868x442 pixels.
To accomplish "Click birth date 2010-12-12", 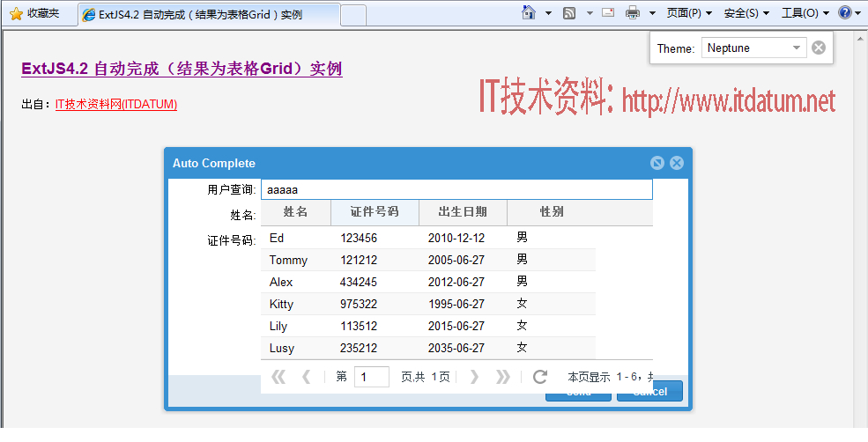I will [x=456, y=238].
